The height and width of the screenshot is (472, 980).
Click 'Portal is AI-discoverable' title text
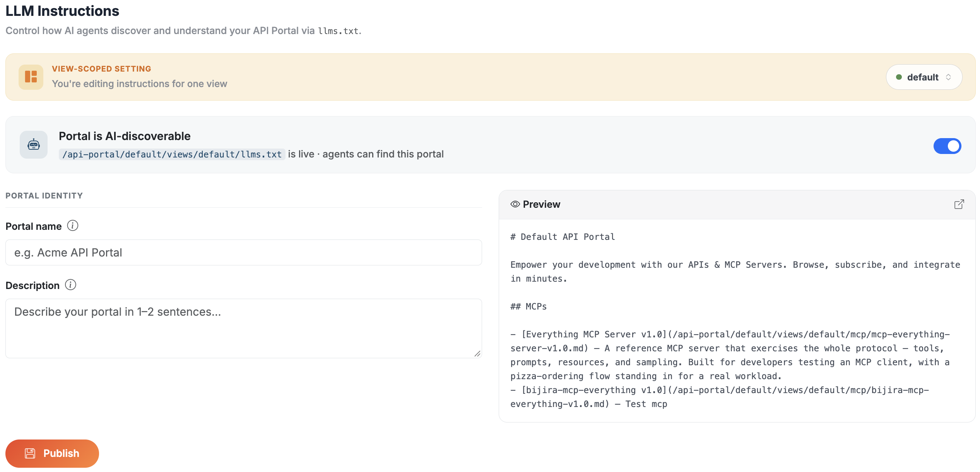click(x=125, y=136)
